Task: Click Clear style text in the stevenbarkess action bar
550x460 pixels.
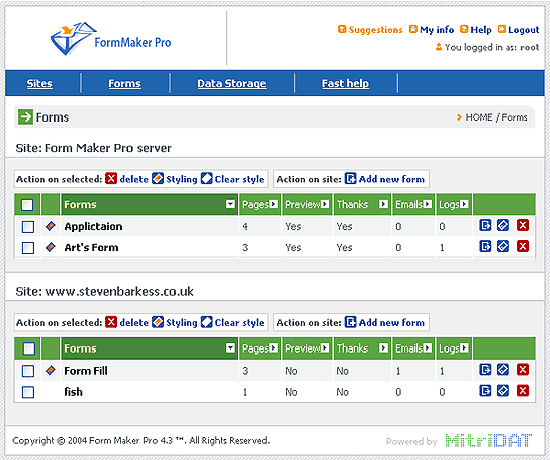Action: [239, 322]
